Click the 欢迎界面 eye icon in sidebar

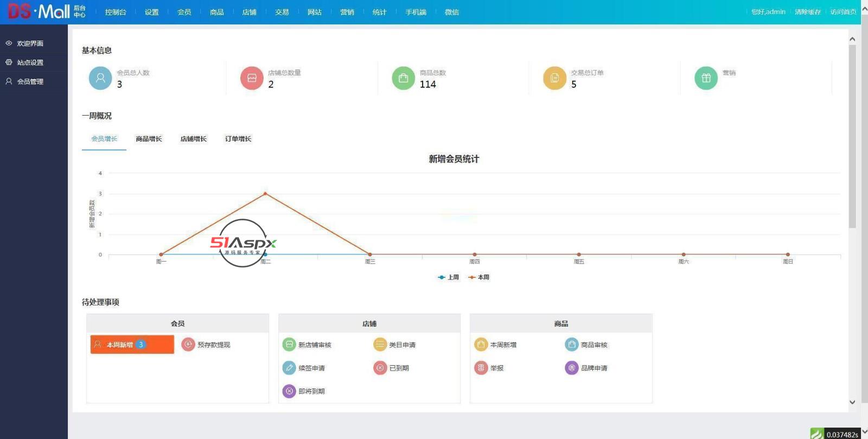(9, 43)
